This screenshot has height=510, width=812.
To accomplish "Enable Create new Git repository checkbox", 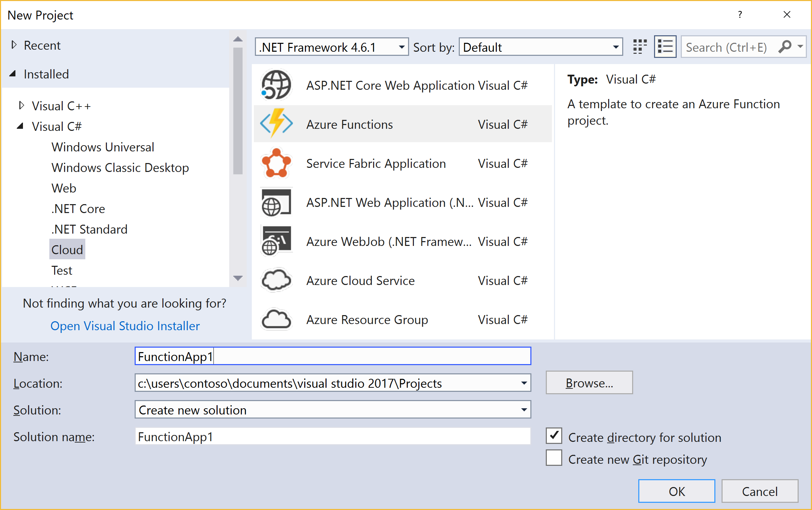I will pyautogui.click(x=554, y=458).
